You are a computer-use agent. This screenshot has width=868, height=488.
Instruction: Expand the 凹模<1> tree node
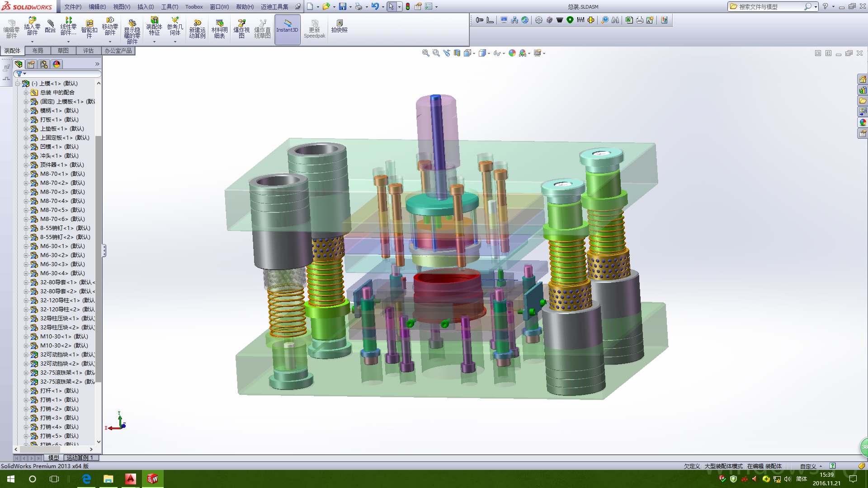[x=26, y=147]
